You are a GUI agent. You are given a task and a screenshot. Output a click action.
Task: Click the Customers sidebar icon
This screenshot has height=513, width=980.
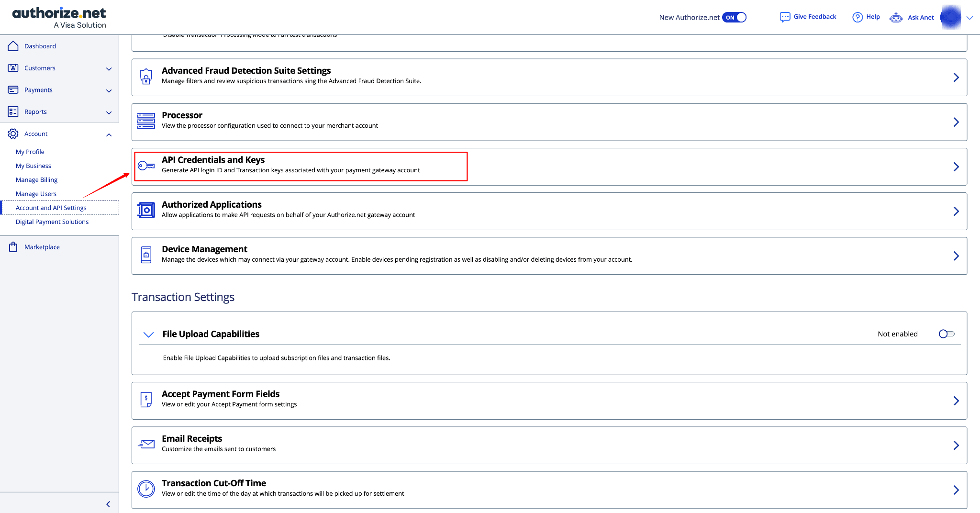tap(13, 68)
